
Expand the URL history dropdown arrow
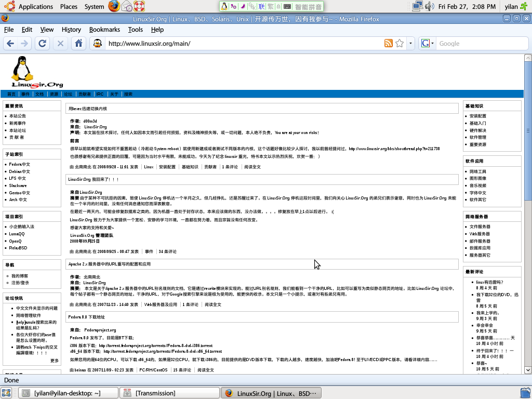(410, 44)
